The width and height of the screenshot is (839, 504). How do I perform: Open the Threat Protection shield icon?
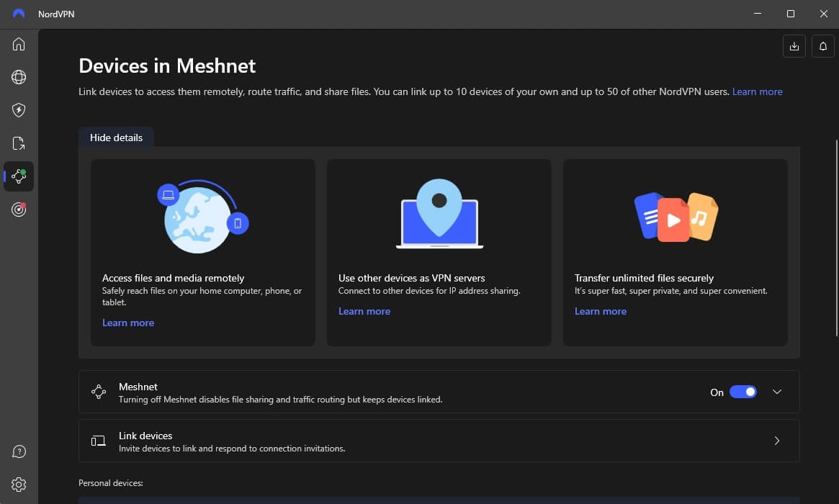(19, 110)
